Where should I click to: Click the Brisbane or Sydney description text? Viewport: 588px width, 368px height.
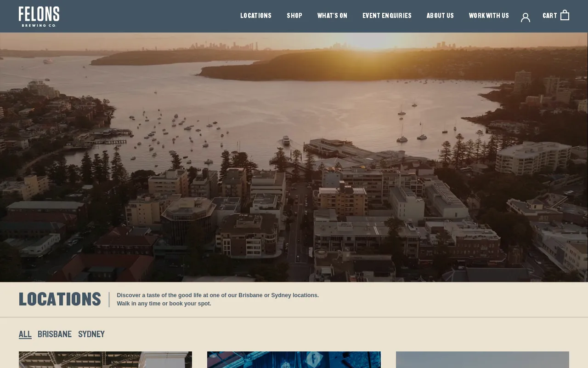click(x=218, y=299)
